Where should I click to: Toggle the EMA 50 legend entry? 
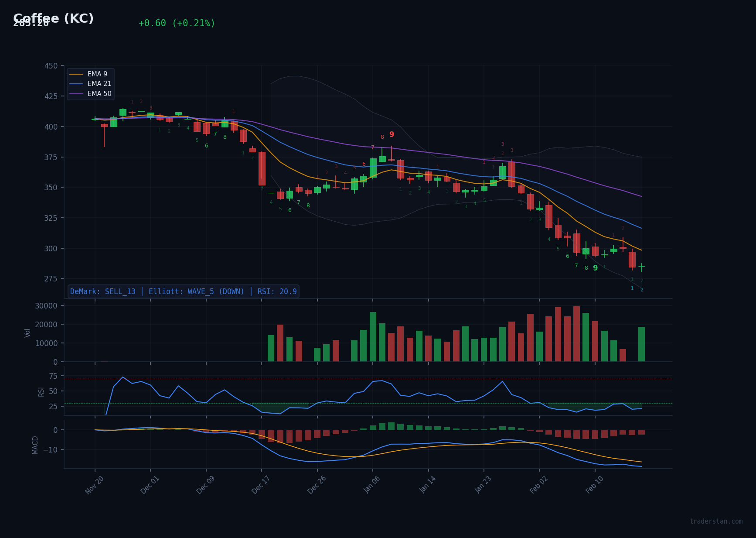pyautogui.click(x=99, y=94)
